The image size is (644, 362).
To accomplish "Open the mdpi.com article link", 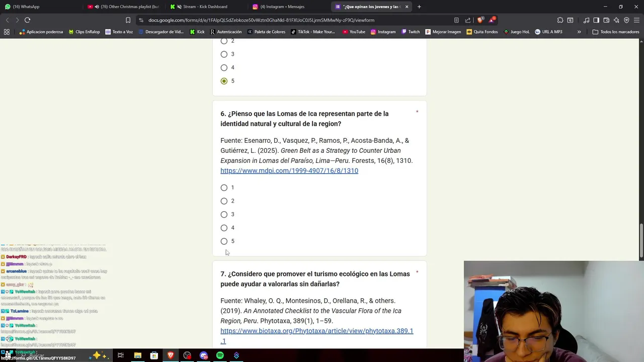I will (x=289, y=171).
